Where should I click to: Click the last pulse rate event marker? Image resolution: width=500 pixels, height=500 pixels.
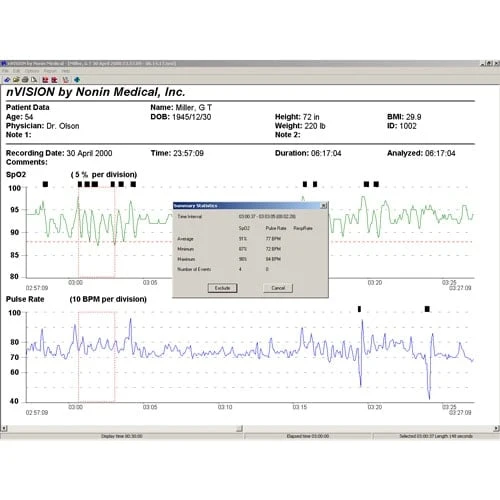[427, 309]
